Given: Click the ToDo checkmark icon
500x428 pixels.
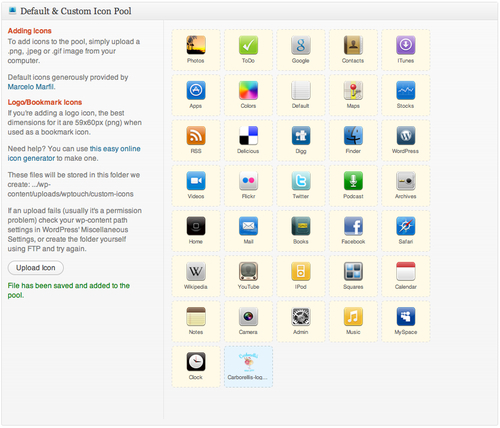Looking at the screenshot, I should pyautogui.click(x=248, y=45).
